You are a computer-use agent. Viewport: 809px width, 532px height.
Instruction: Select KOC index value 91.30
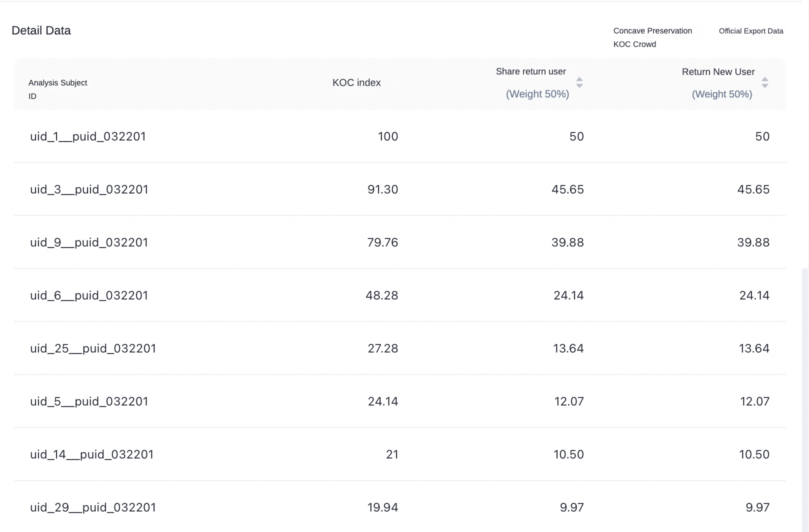pyautogui.click(x=383, y=189)
